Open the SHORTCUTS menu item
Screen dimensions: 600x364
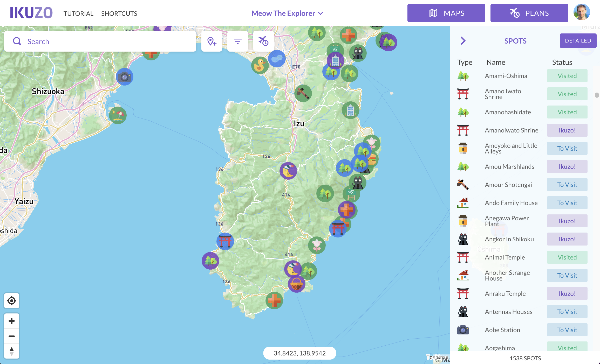click(119, 13)
